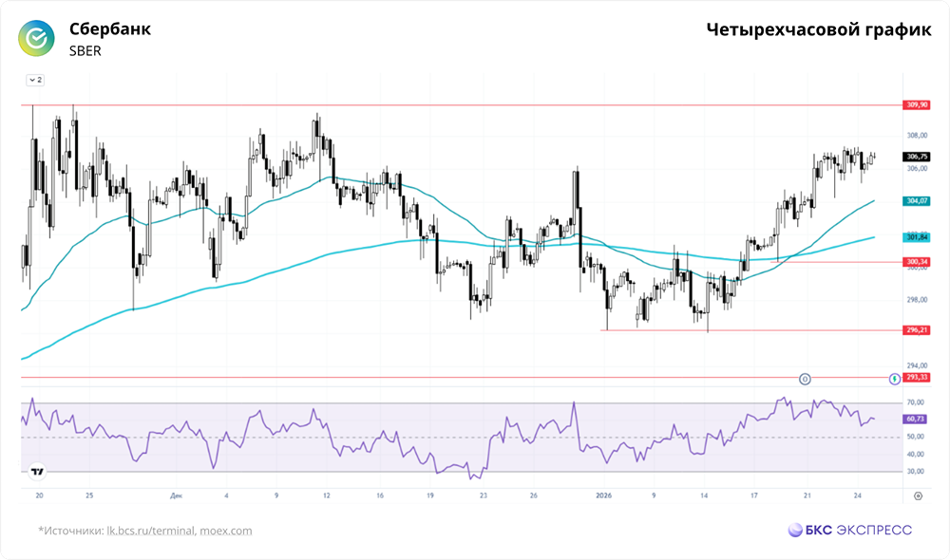
Task: Click the БКС Экспресс logo
Action: coord(850,530)
